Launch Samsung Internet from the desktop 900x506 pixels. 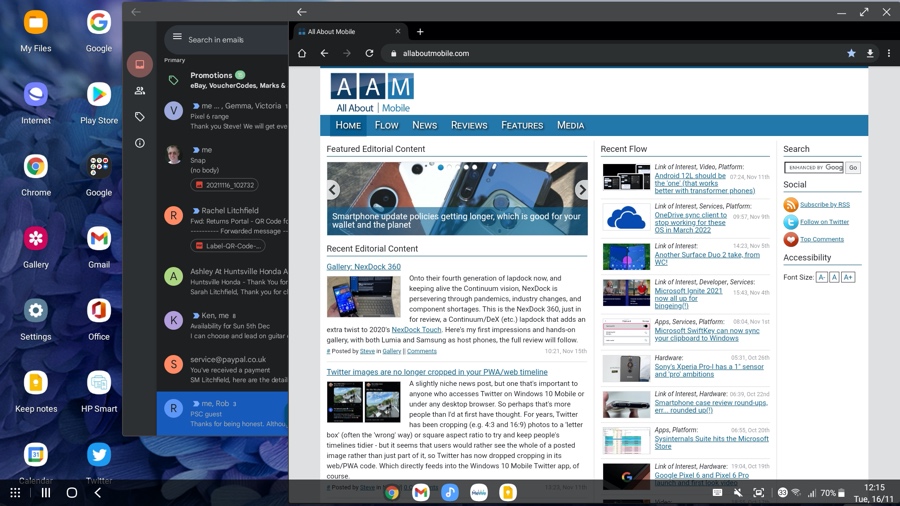36,95
